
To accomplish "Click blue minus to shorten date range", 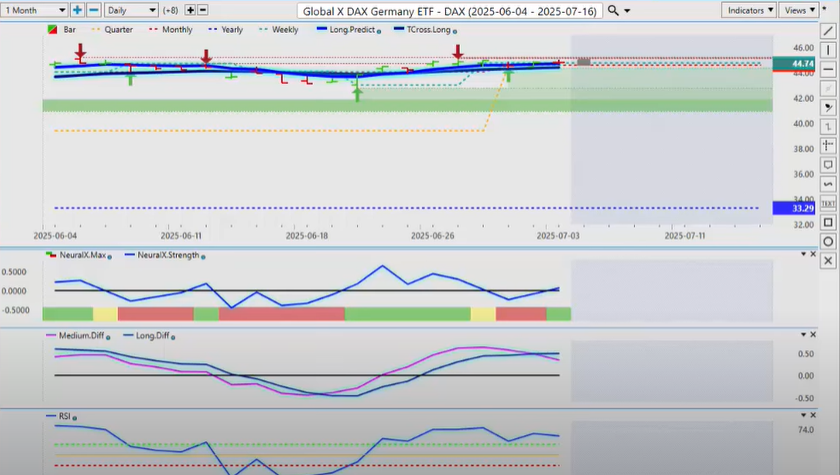I will click(93, 10).
